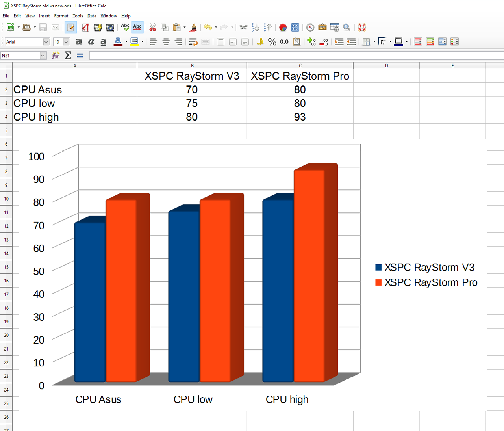Open the Format menu
This screenshot has width=504, height=431.
[x=61, y=16]
